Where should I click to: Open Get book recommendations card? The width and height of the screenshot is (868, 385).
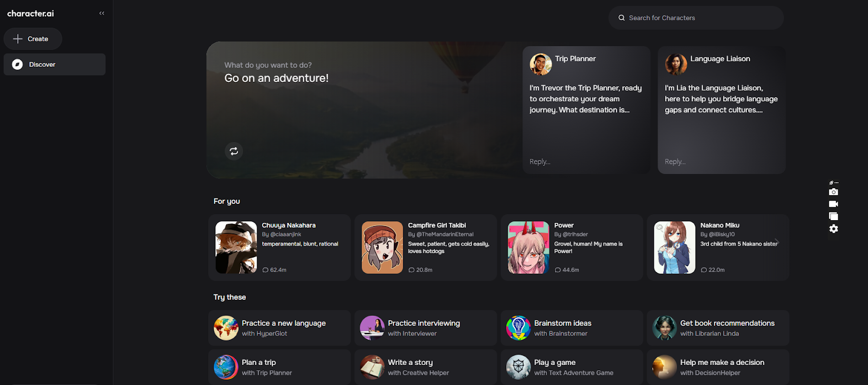718,328
